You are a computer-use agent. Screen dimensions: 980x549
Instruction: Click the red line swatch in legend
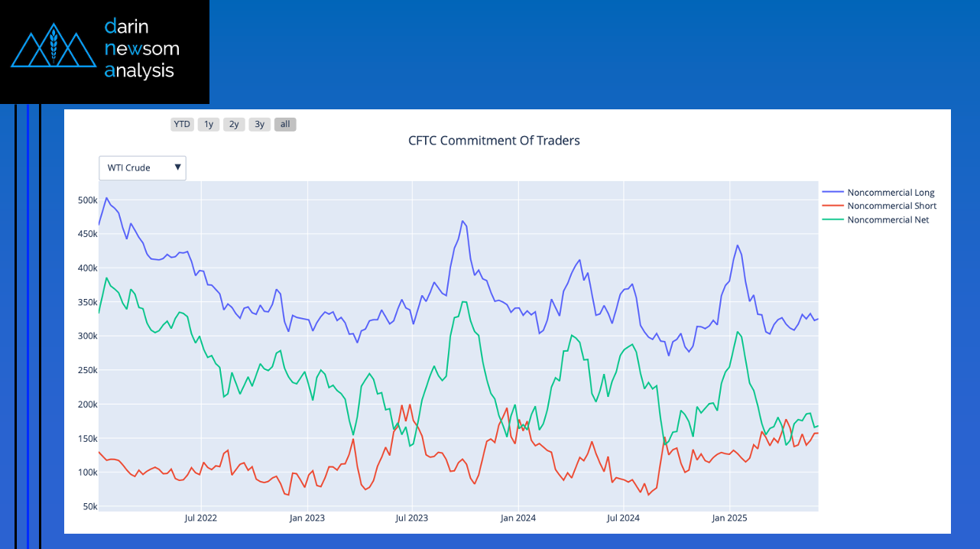tap(832, 206)
